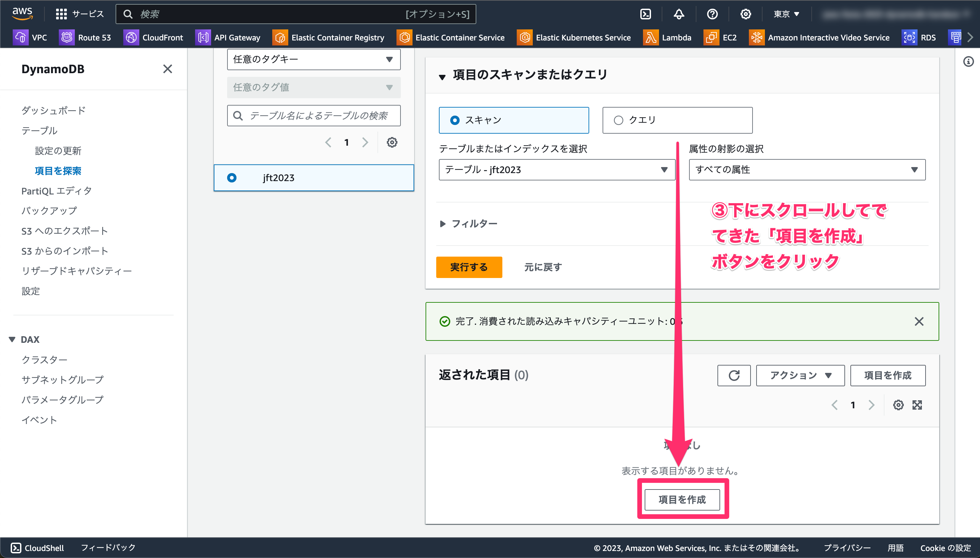The image size is (980, 558).
Task: Open リザーブドキャパシティー in the side navigation
Action: [x=76, y=271]
